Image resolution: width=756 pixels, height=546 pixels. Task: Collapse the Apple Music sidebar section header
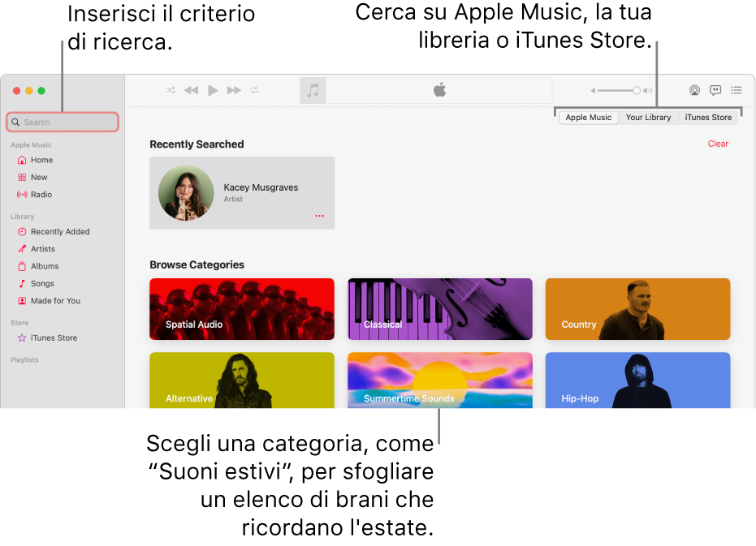pos(31,145)
